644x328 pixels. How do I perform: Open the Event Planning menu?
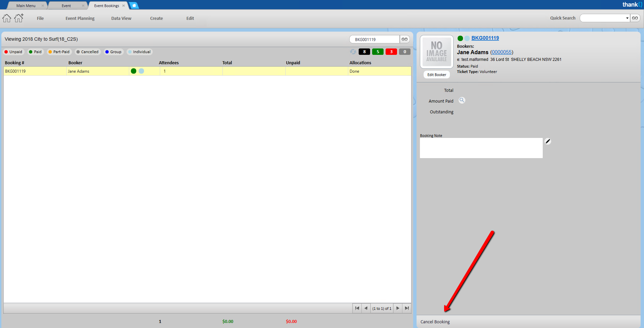pyautogui.click(x=80, y=19)
